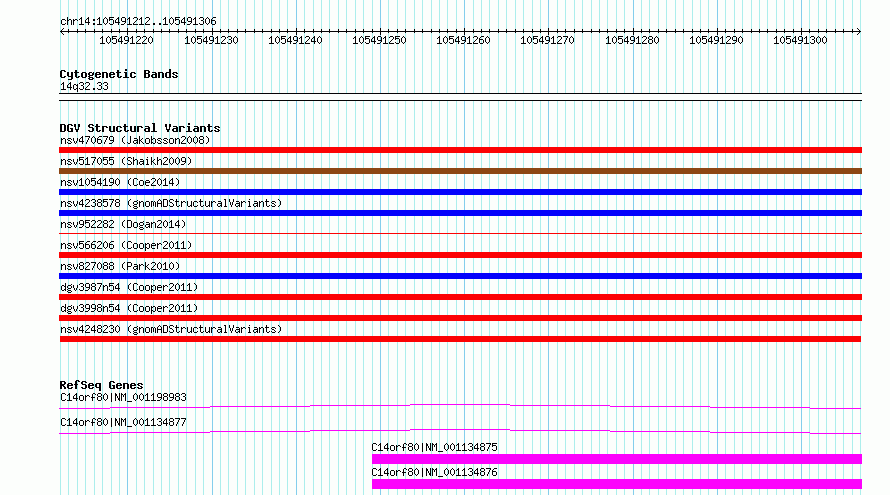This screenshot has width=890, height=495.
Task: Click ruler position 105491220
Action: pyautogui.click(x=126, y=40)
